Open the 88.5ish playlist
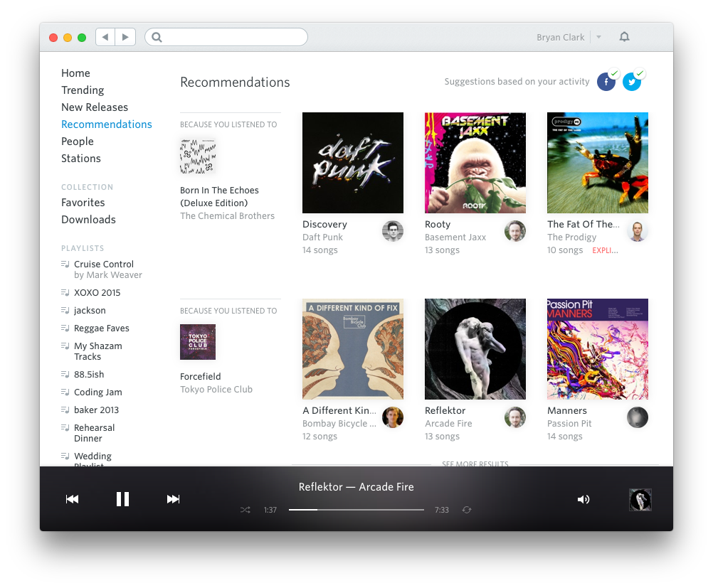The image size is (713, 588). tap(89, 375)
